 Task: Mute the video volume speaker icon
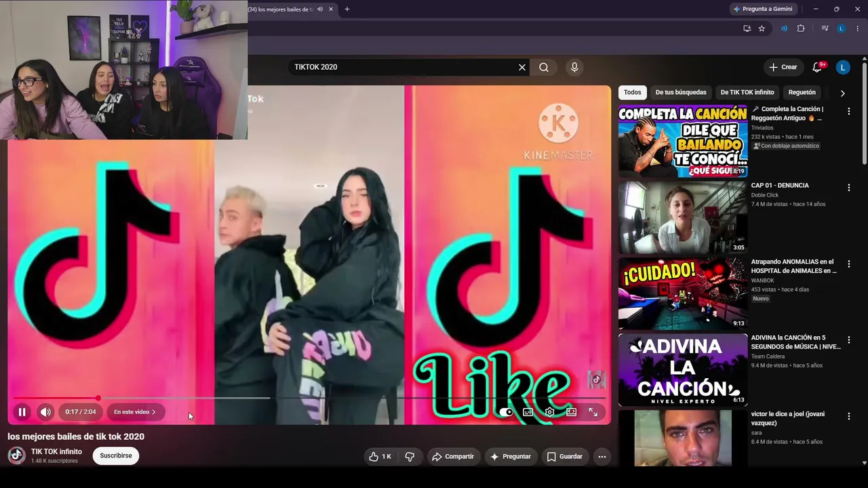tap(45, 412)
